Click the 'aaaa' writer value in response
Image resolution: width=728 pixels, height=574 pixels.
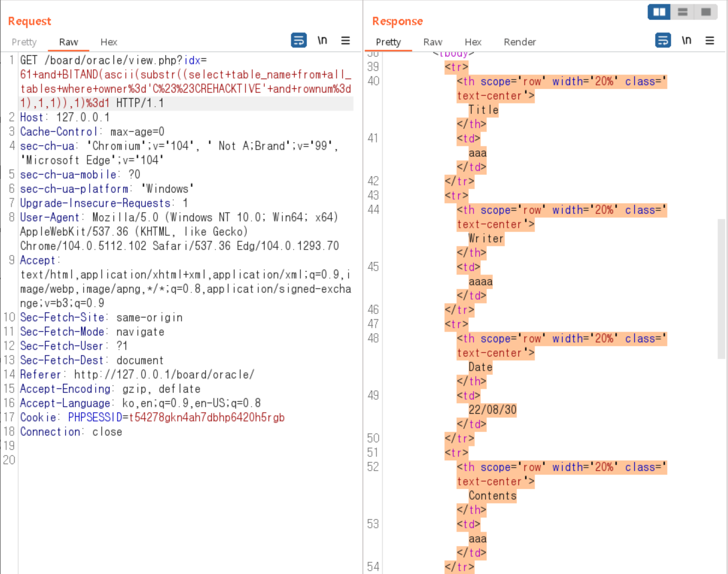pos(480,282)
